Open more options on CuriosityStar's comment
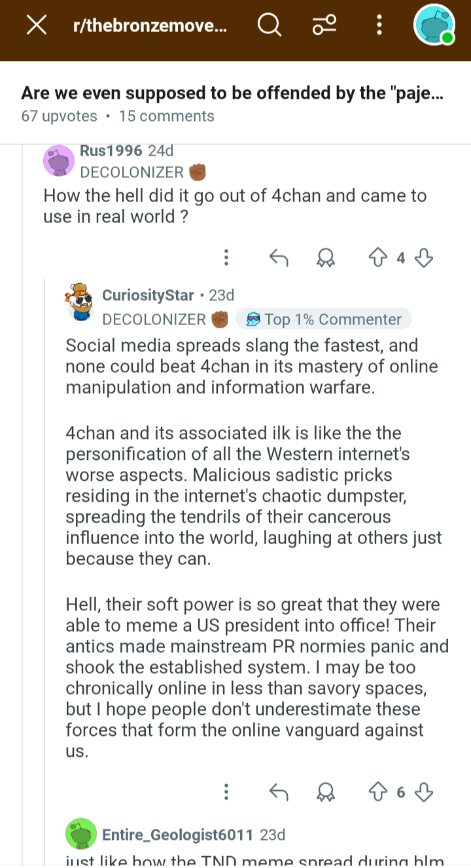This screenshot has height=868, width=471. pyautogui.click(x=226, y=792)
